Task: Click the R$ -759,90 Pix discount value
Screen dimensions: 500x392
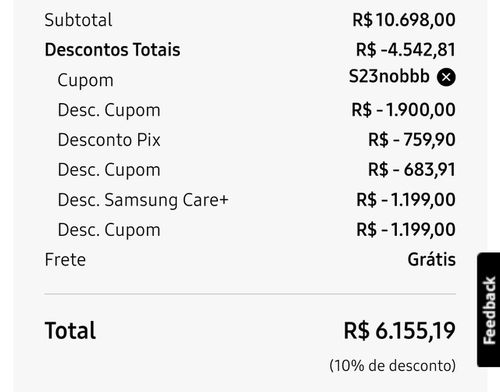Action: click(412, 140)
